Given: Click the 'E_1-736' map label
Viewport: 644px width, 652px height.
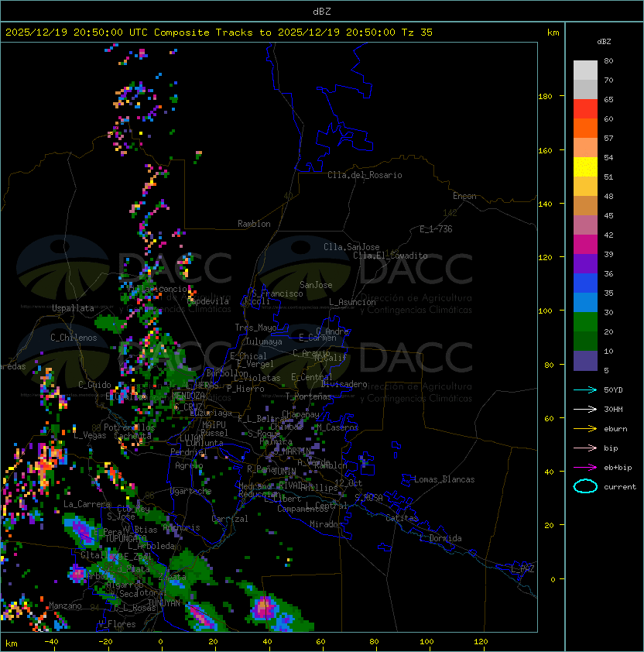Looking at the screenshot, I should pyautogui.click(x=436, y=229).
